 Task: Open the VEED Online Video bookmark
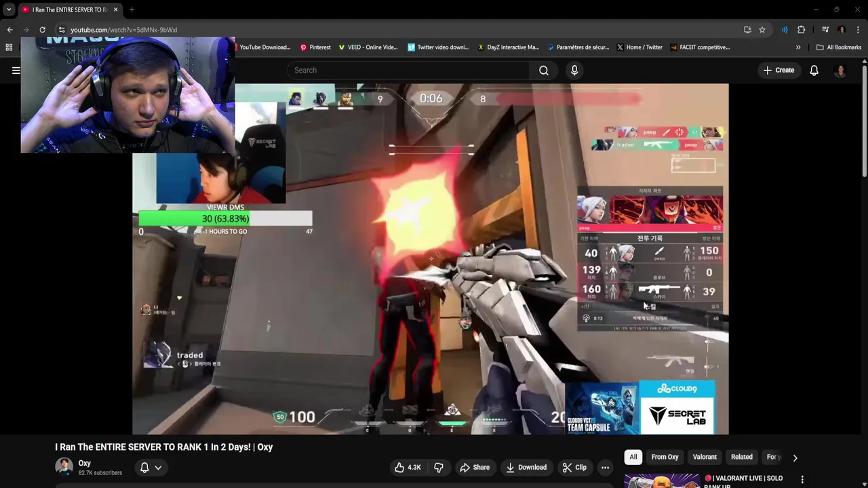click(x=368, y=47)
